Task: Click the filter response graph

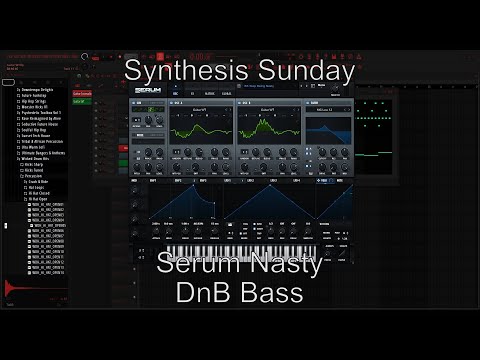Action: pos(329,130)
